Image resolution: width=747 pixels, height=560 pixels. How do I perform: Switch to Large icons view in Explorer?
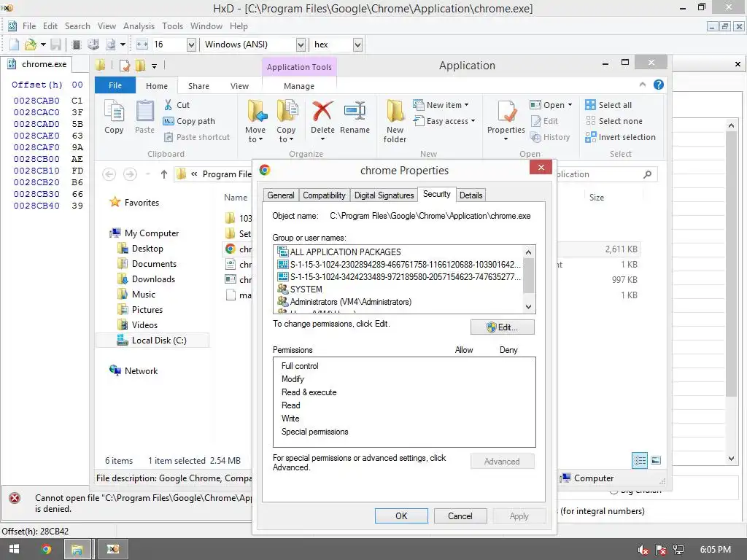[656, 460]
